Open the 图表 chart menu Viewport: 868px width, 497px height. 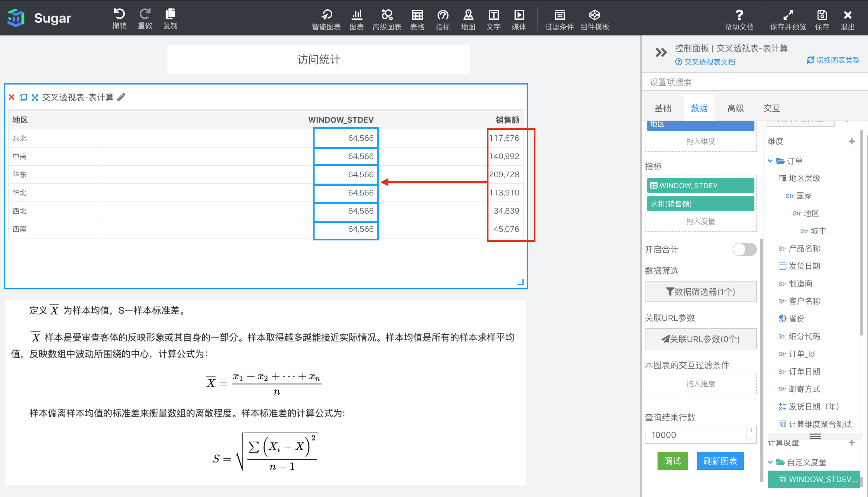tap(357, 19)
